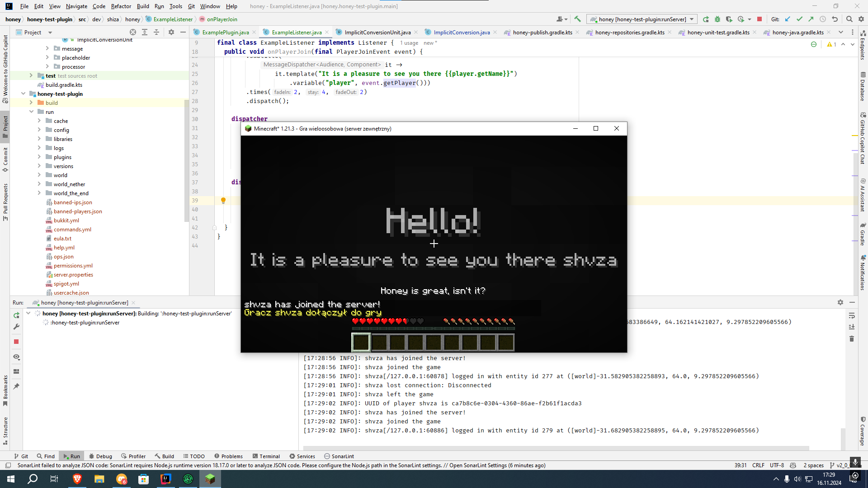Toggle soft-wrap in the Run console
The image size is (868, 488).
pyautogui.click(x=852, y=315)
